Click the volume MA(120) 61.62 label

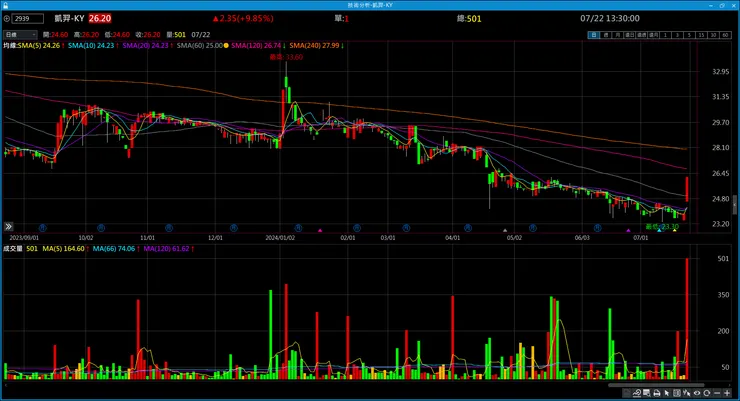[x=166, y=249]
